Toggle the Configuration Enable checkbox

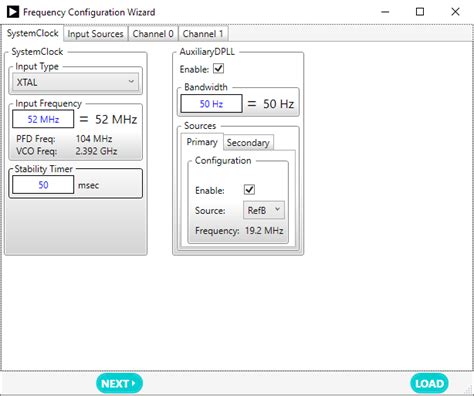[249, 190]
